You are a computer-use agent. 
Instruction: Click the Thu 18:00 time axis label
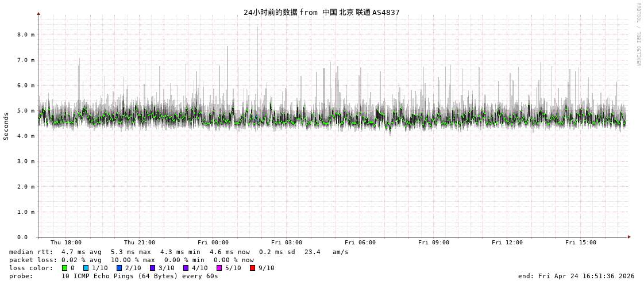(x=66, y=243)
